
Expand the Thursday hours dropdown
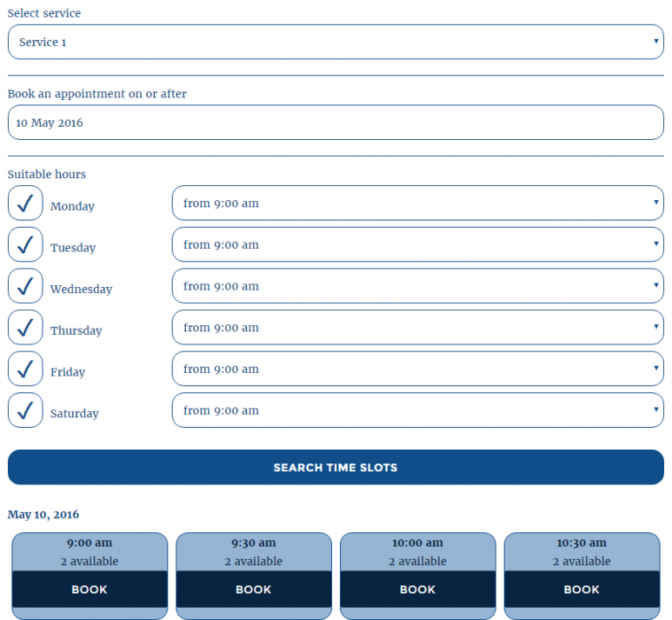(x=417, y=328)
